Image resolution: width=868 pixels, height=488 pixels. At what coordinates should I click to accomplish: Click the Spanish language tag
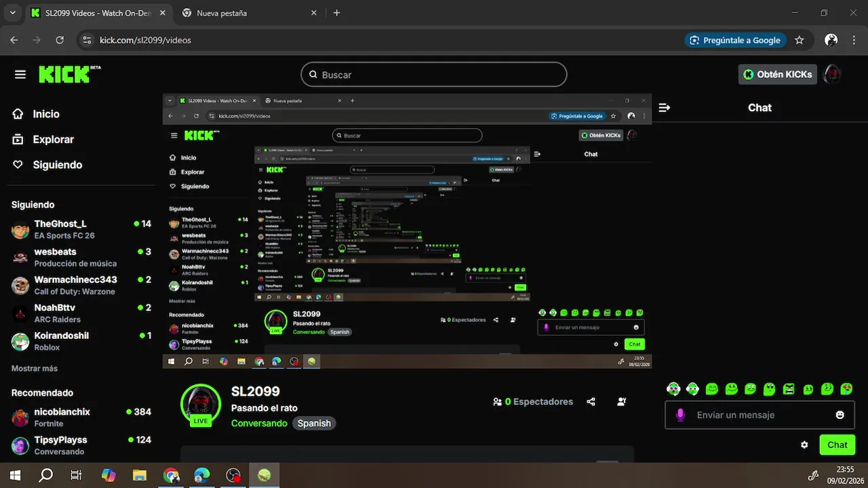point(314,424)
